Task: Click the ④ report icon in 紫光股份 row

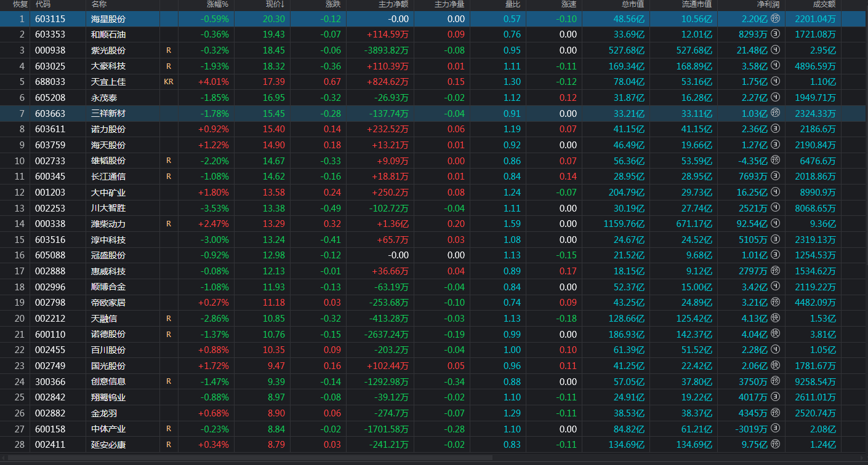Action: (x=775, y=50)
